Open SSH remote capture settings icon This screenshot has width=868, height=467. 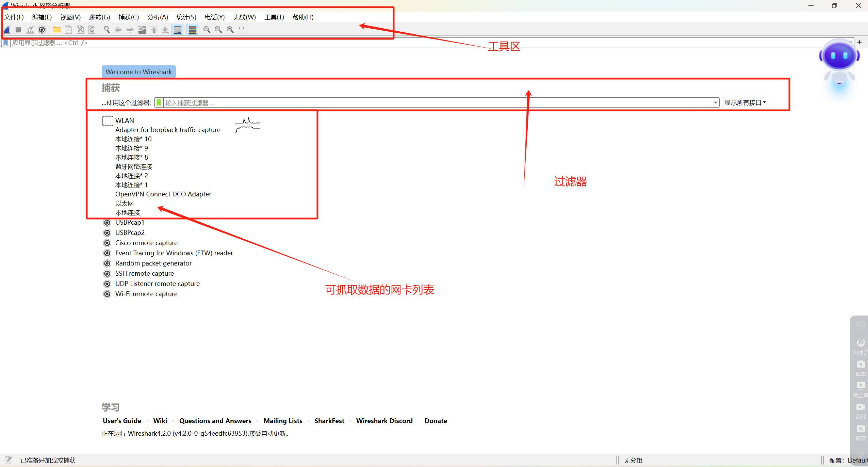107,274
